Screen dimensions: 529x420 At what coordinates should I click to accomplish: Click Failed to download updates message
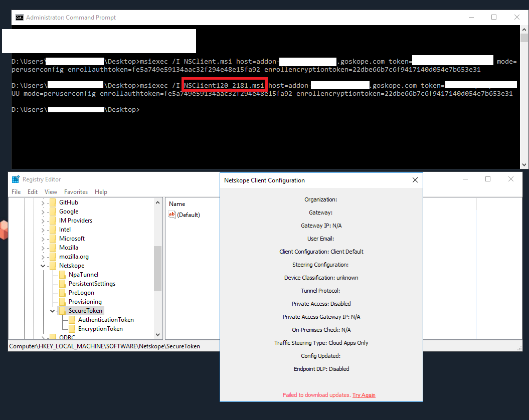pyautogui.click(x=317, y=395)
